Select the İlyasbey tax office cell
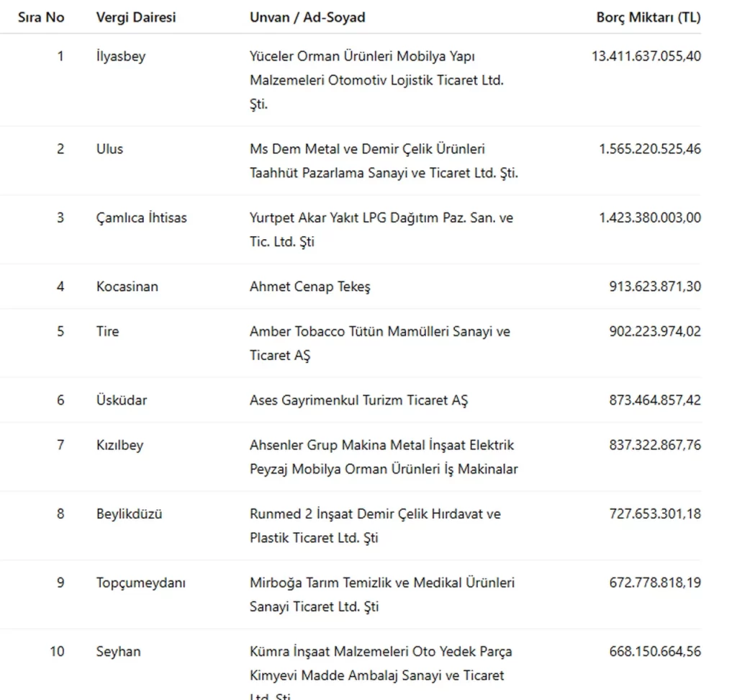 click(121, 56)
